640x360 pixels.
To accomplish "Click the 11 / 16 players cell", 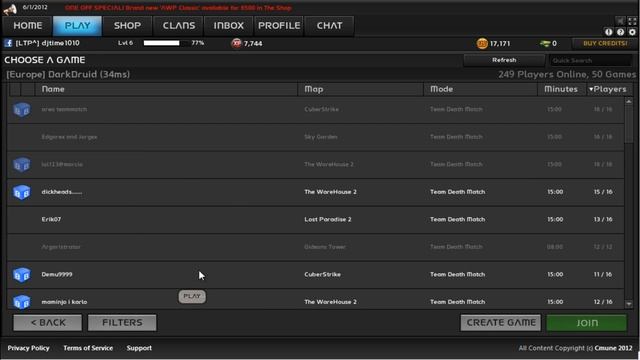I will click(603, 274).
